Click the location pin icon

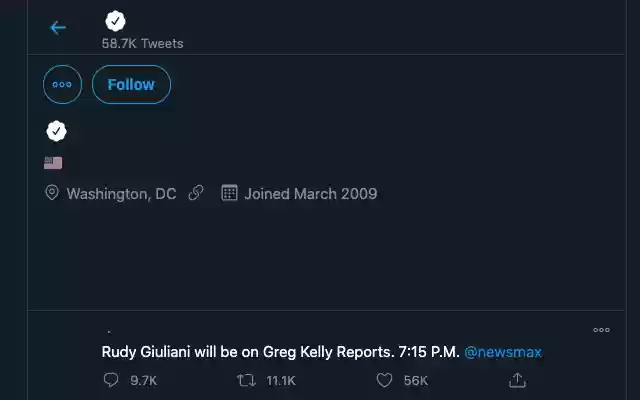[52, 194]
